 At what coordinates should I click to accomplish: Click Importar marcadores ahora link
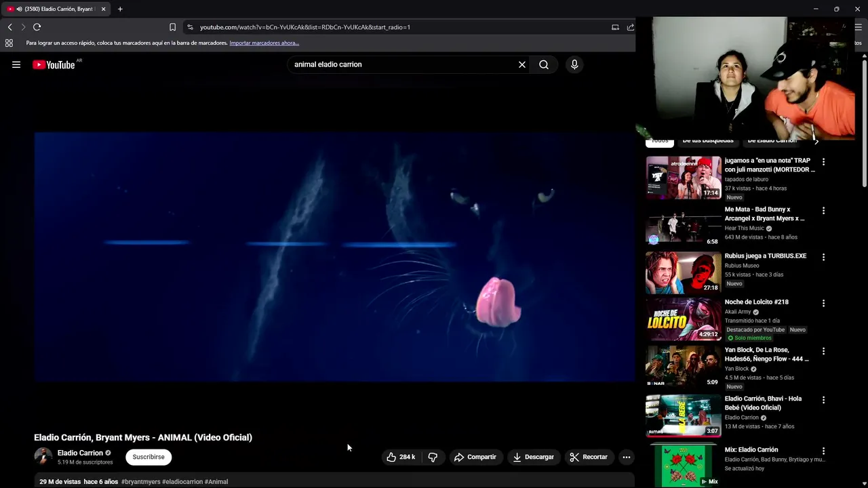264,43
